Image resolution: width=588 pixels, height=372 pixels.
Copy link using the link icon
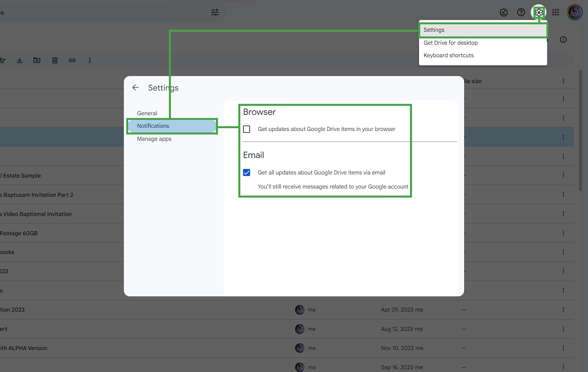(72, 60)
